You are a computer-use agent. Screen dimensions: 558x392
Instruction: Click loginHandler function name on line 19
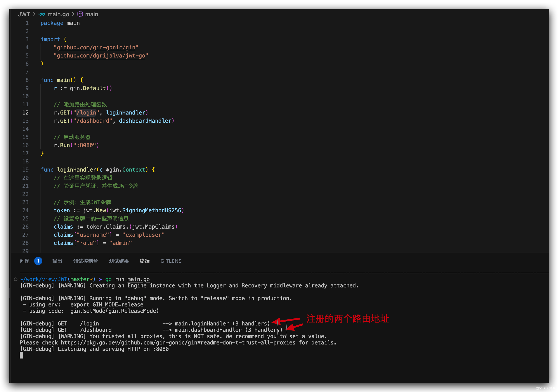(x=77, y=170)
